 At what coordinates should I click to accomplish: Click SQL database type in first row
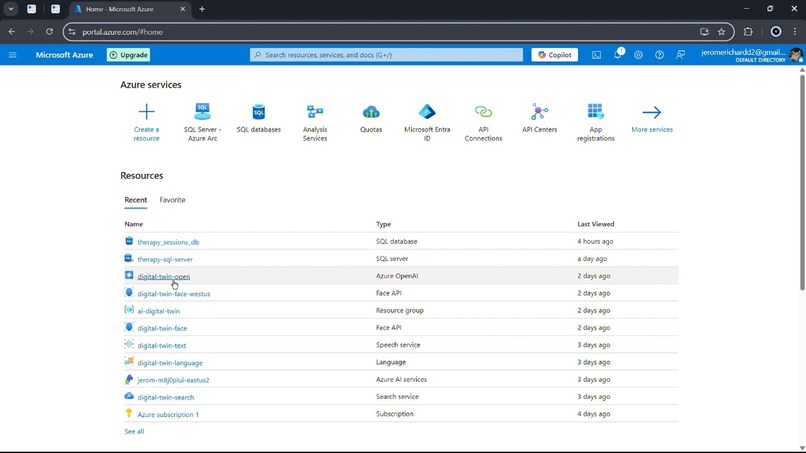tap(396, 241)
